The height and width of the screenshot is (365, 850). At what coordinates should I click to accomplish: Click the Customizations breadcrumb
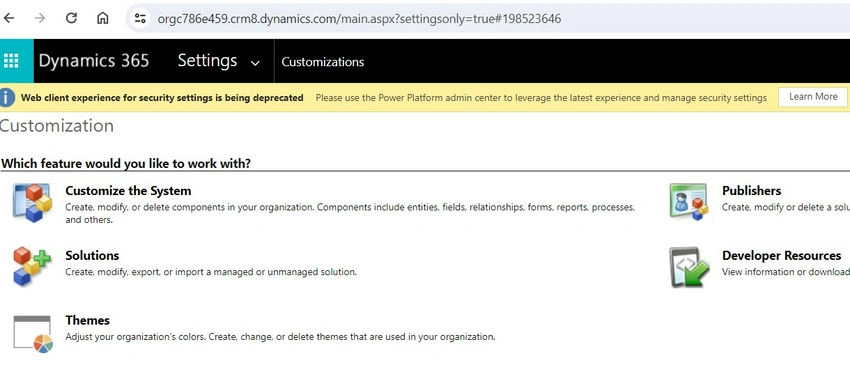(323, 62)
